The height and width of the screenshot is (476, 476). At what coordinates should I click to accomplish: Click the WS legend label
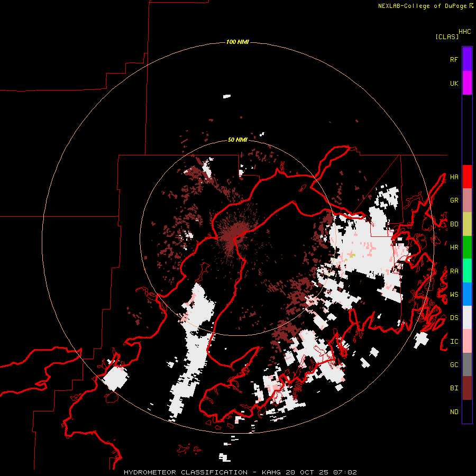tap(454, 295)
